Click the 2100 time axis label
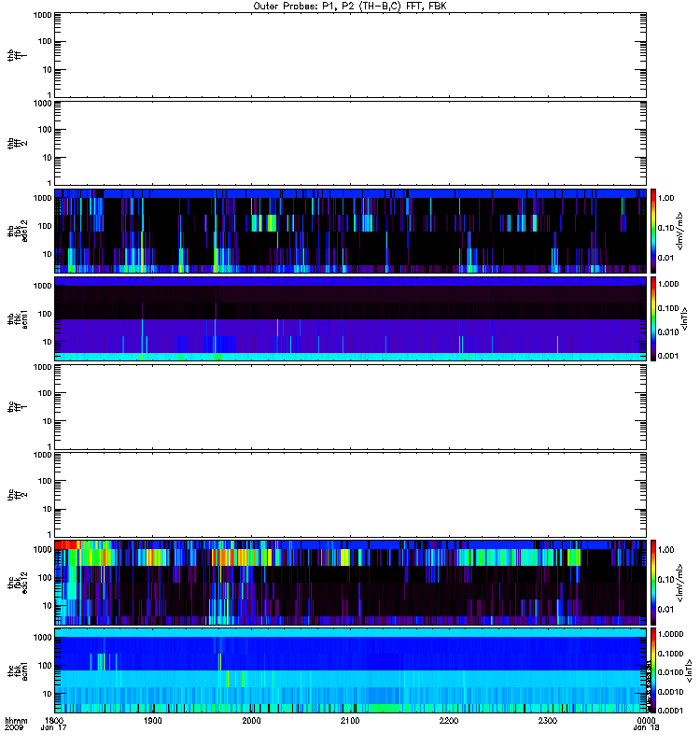 [x=350, y=720]
